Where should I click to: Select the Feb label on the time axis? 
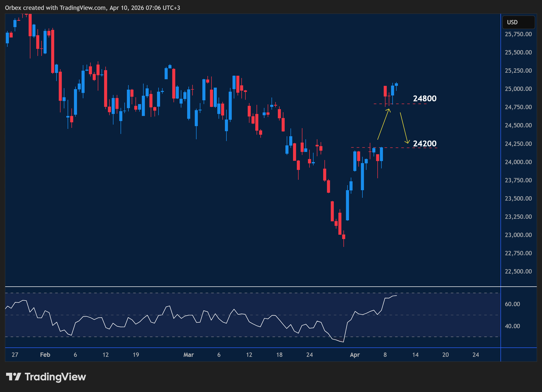click(x=45, y=355)
